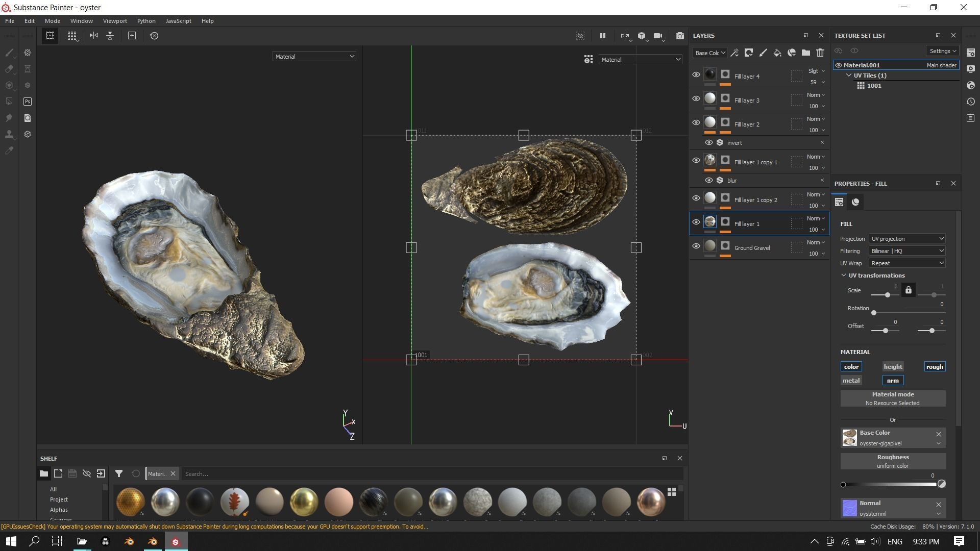
Task: Toggle the color channel button
Action: 851,367
